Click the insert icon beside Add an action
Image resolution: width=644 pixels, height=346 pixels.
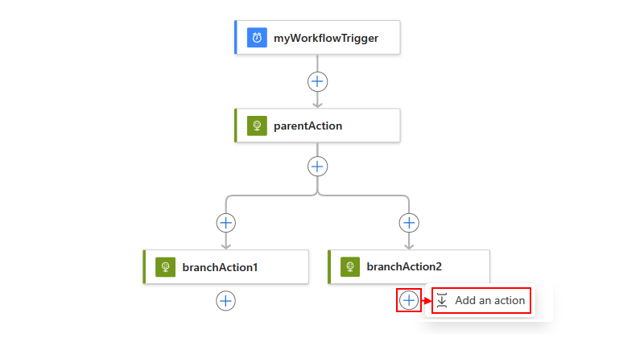(442, 300)
